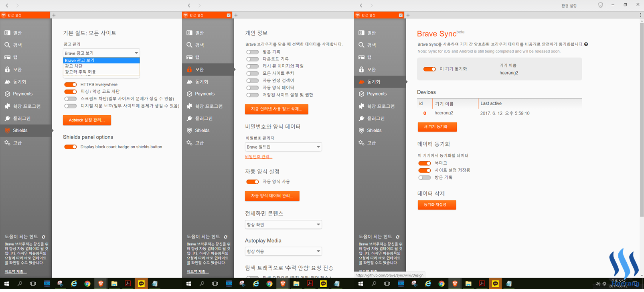The height and width of the screenshot is (292, 644).
Task: Enable 저장된 사이트 설정 및 권한 switch
Action: [x=253, y=95]
